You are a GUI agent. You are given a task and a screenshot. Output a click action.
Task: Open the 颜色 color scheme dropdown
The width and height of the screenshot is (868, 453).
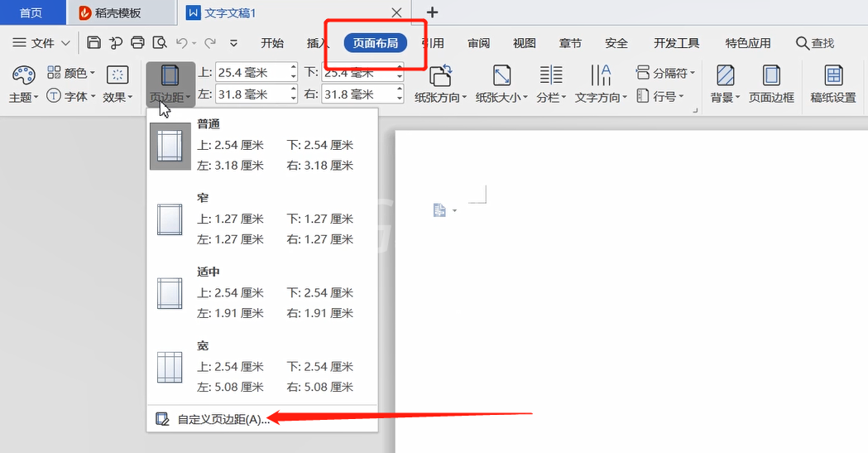click(71, 73)
